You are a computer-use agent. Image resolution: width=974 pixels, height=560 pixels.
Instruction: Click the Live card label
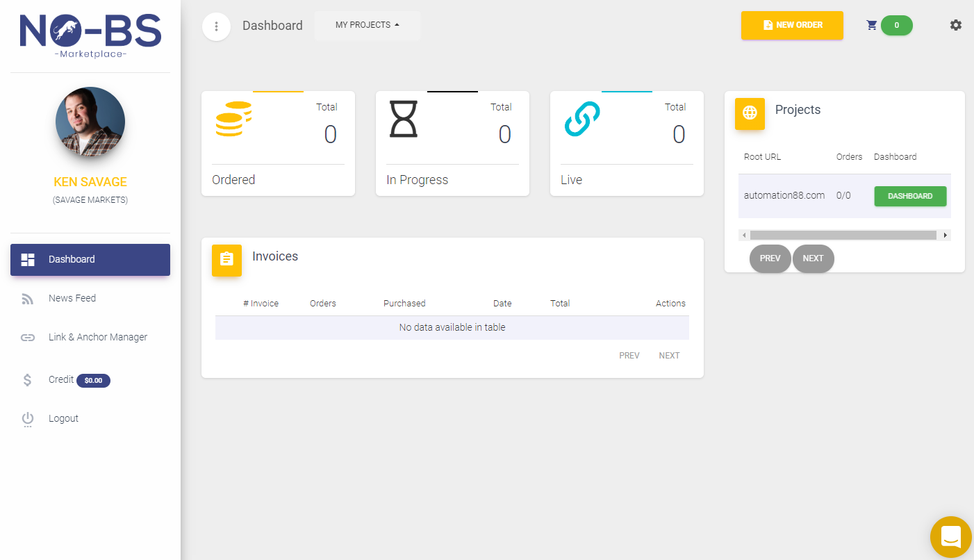coord(571,180)
